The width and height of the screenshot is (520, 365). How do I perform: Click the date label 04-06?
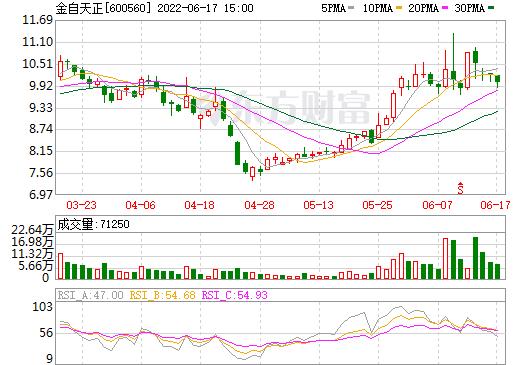tap(140, 205)
